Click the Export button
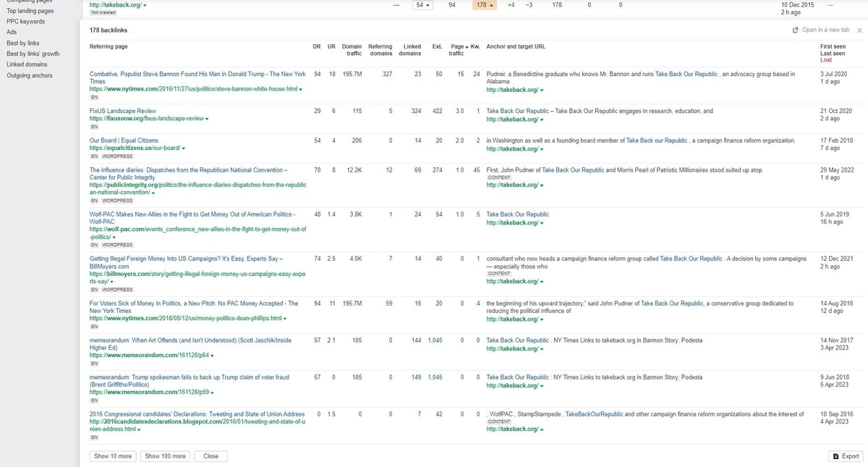Image resolution: width=868 pixels, height=467 pixels. (x=846, y=456)
